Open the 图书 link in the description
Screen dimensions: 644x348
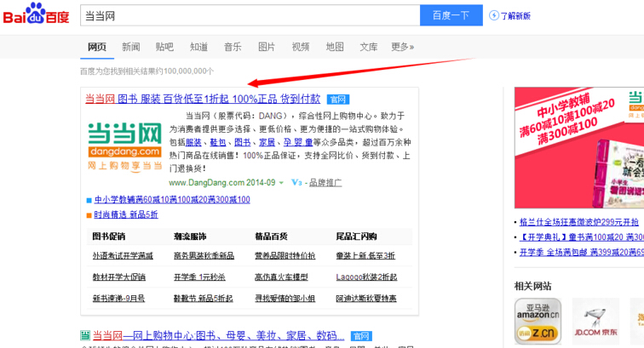click(x=242, y=142)
